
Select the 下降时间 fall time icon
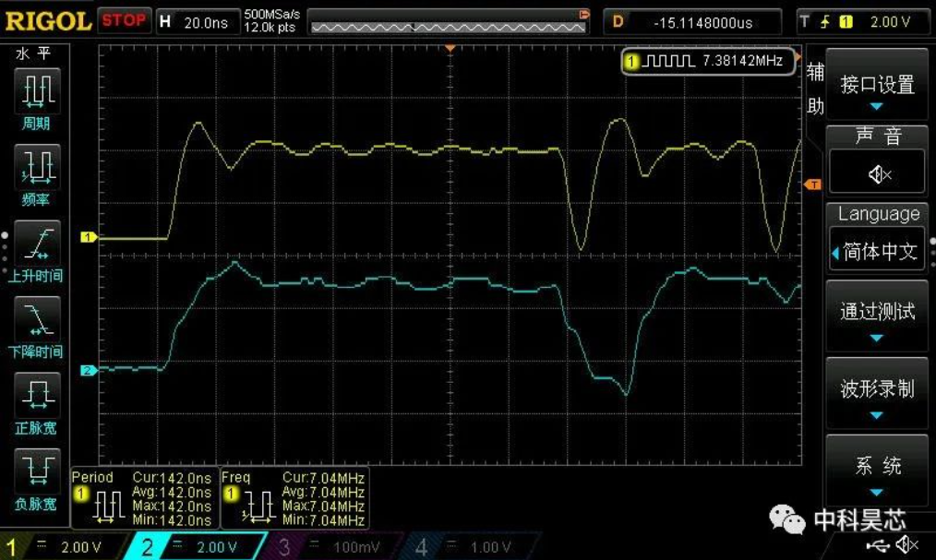click(x=36, y=318)
